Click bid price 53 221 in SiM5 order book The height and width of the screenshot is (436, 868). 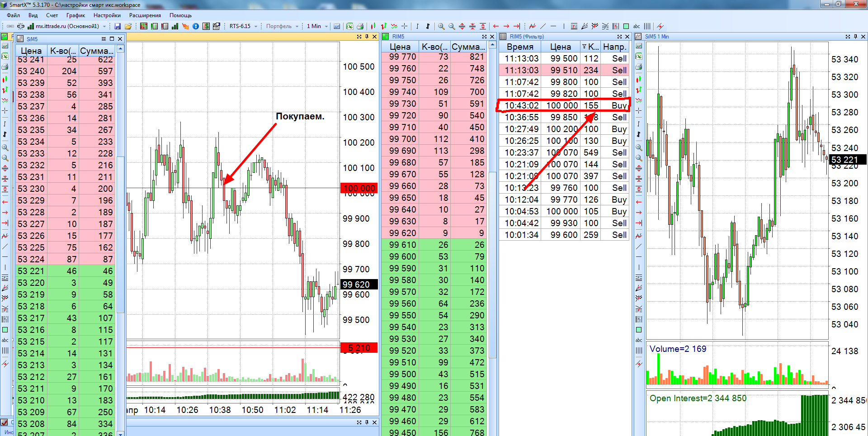click(x=31, y=271)
